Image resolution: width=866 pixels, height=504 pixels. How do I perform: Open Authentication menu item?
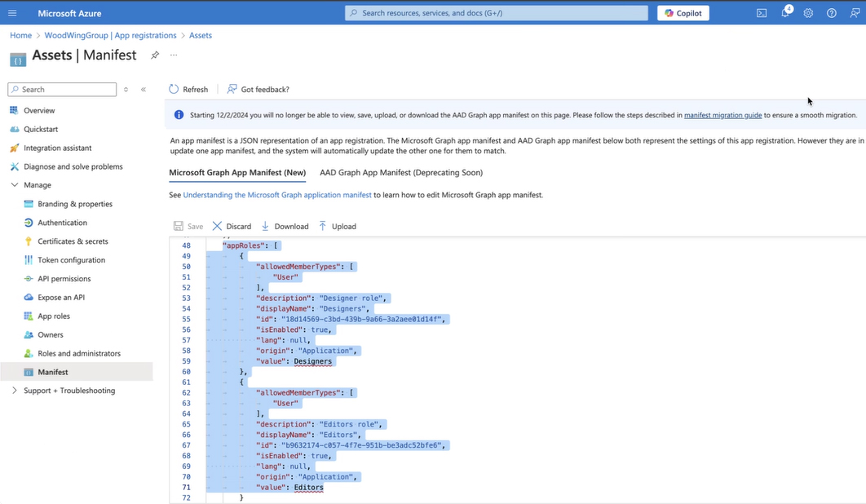tap(63, 222)
